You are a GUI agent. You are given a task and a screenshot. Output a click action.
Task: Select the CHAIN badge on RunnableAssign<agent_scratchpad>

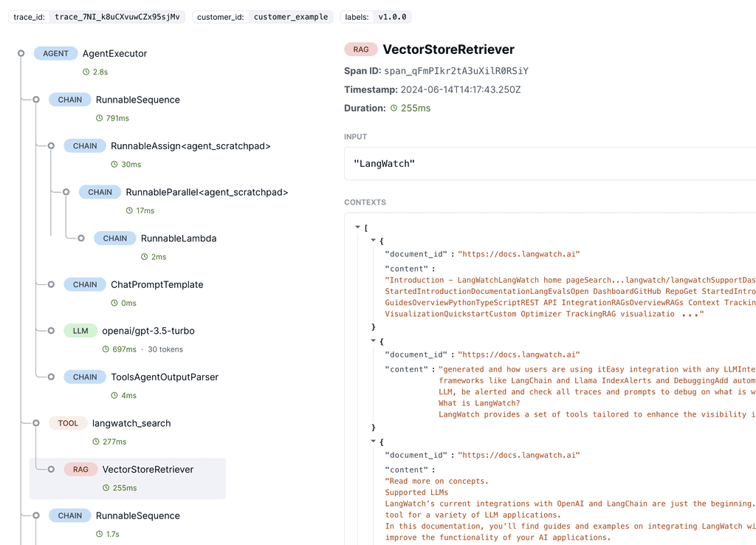[x=84, y=145]
